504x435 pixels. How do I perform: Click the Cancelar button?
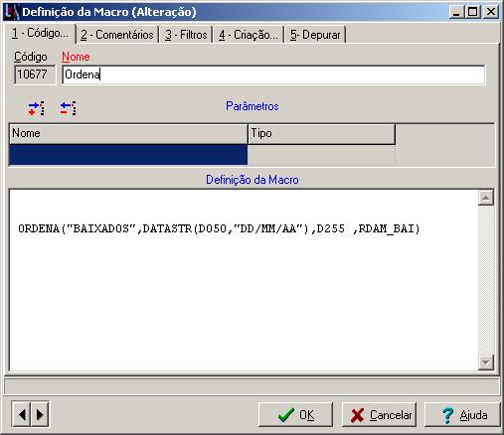379,415
